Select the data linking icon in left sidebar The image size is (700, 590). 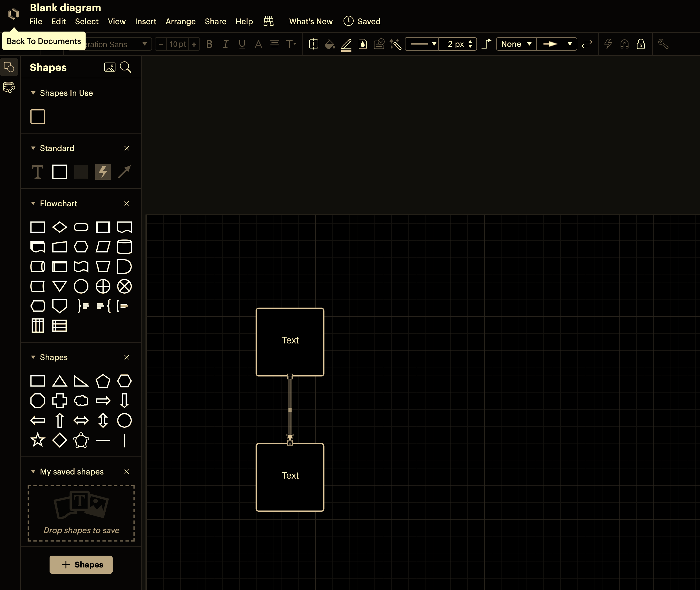tap(9, 88)
